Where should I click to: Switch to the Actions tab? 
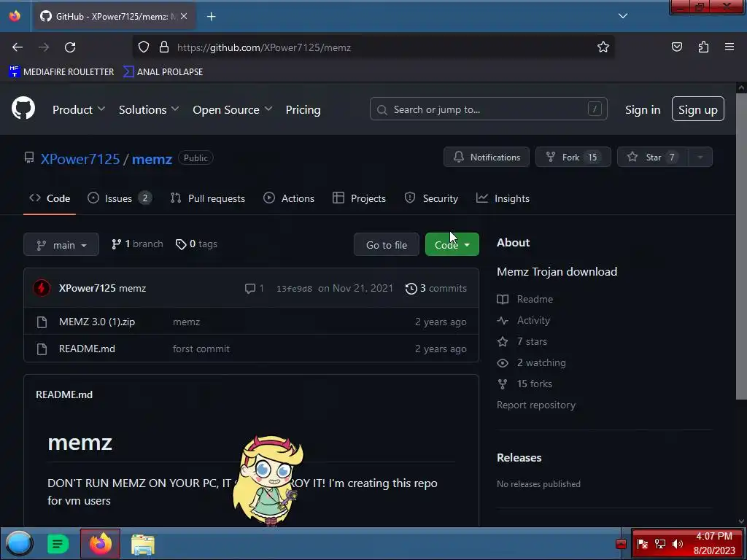[x=289, y=198]
